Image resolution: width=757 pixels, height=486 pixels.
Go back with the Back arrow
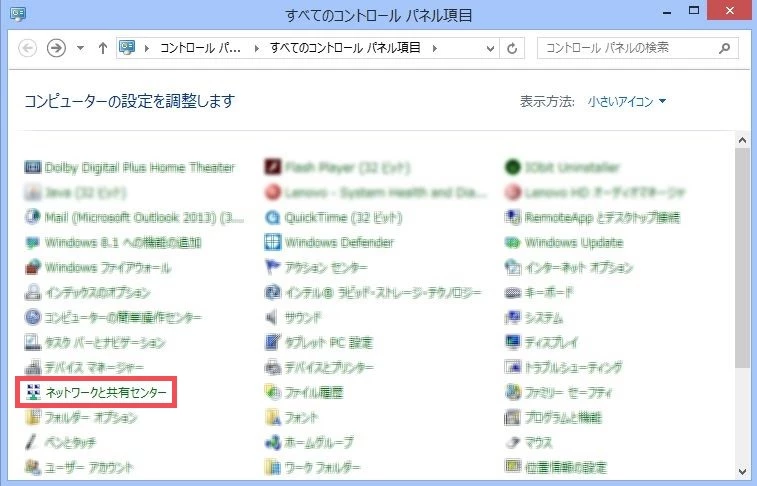[28, 48]
